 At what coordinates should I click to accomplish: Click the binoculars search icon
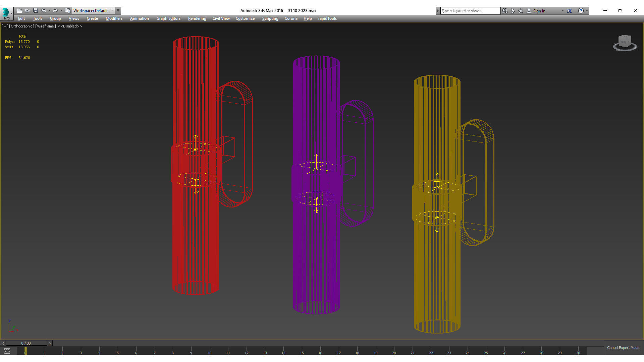click(505, 11)
